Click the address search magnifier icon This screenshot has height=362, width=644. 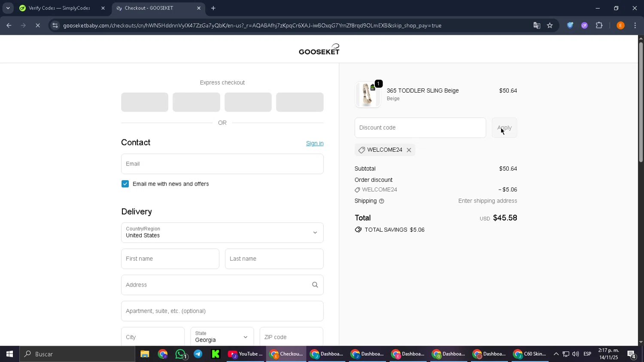pyautogui.click(x=315, y=285)
